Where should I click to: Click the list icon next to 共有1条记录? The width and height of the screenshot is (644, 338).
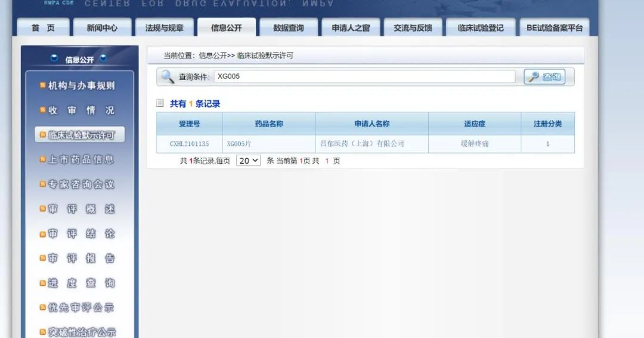pyautogui.click(x=160, y=103)
